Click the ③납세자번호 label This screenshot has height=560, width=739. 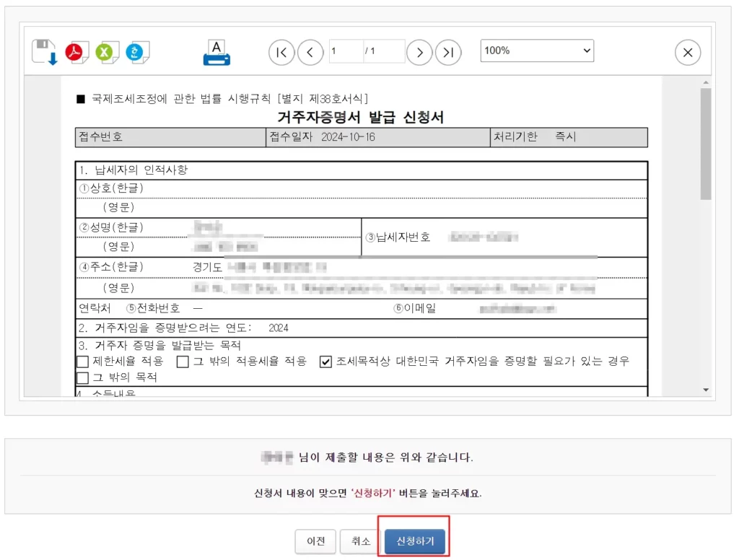point(398,237)
